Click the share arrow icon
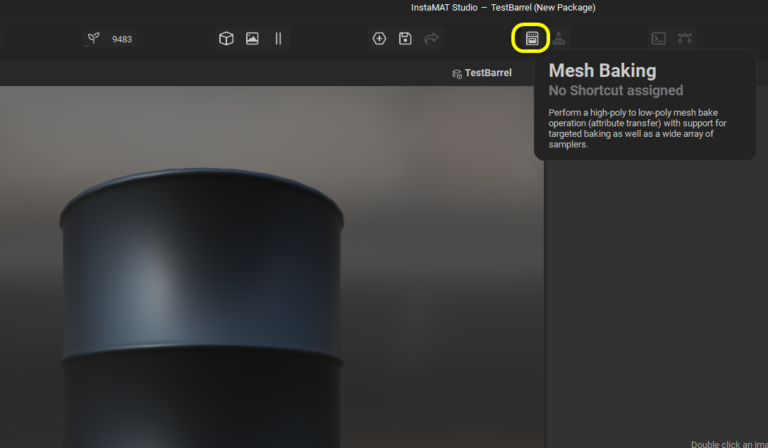 click(431, 39)
